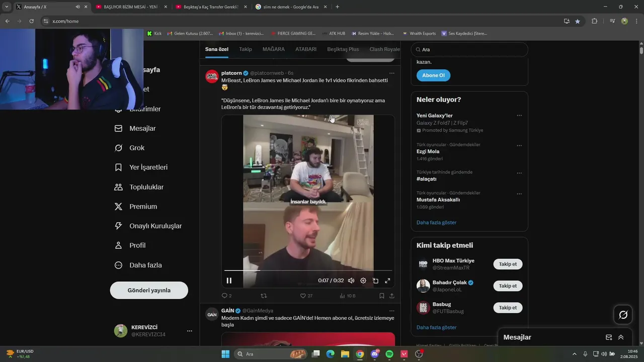Click Daha fazla göster under trends

coord(436,222)
